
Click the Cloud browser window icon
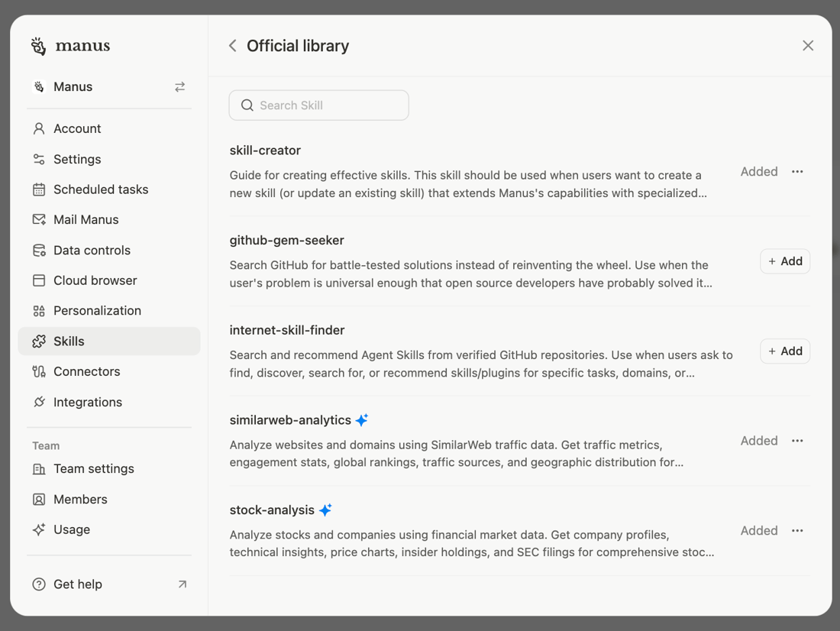[39, 280]
